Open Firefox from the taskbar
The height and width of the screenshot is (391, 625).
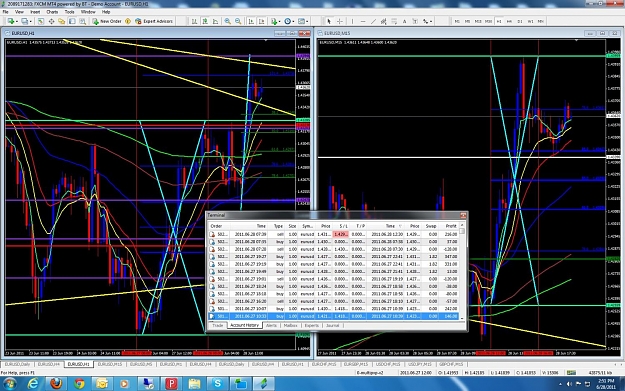[56, 383]
